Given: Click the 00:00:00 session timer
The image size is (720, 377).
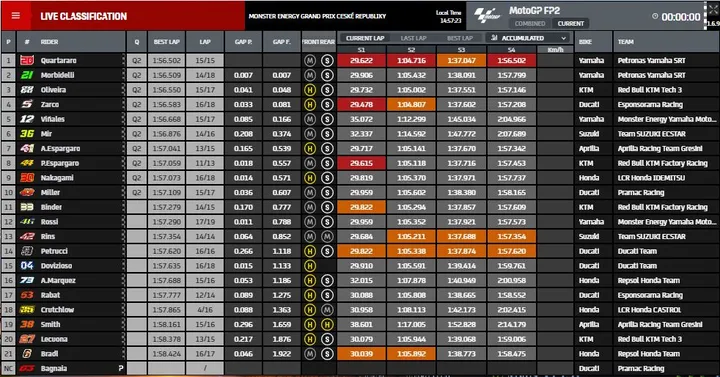Looking at the screenshot, I should [681, 17].
